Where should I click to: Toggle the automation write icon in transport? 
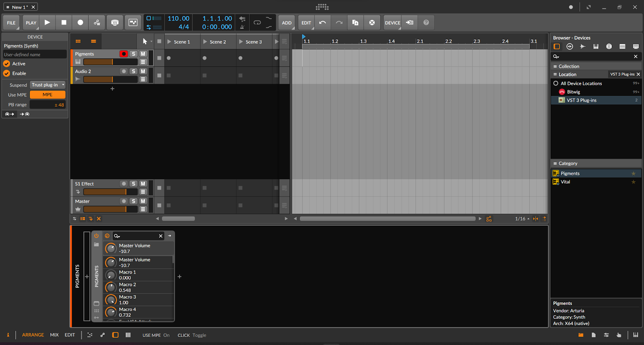click(x=97, y=23)
